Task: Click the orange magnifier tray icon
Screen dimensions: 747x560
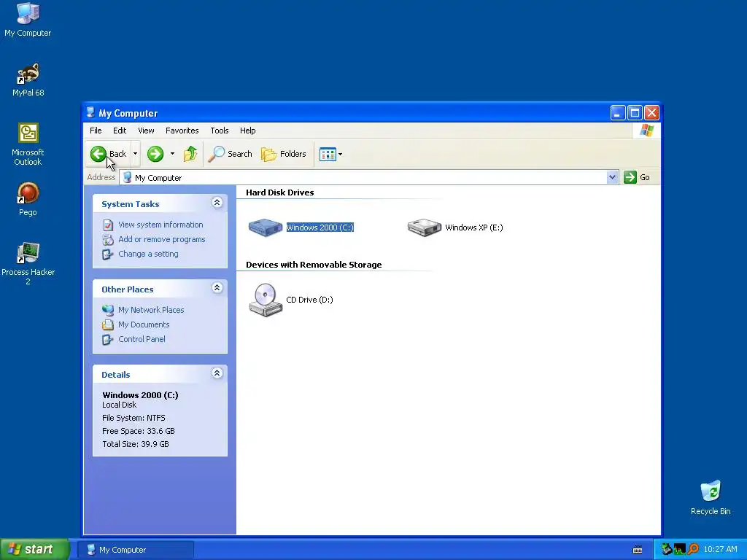Action: point(693,549)
